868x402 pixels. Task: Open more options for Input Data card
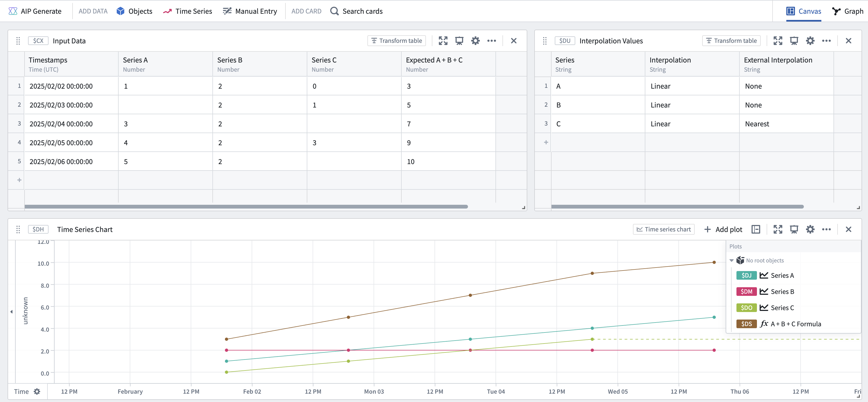[492, 41]
